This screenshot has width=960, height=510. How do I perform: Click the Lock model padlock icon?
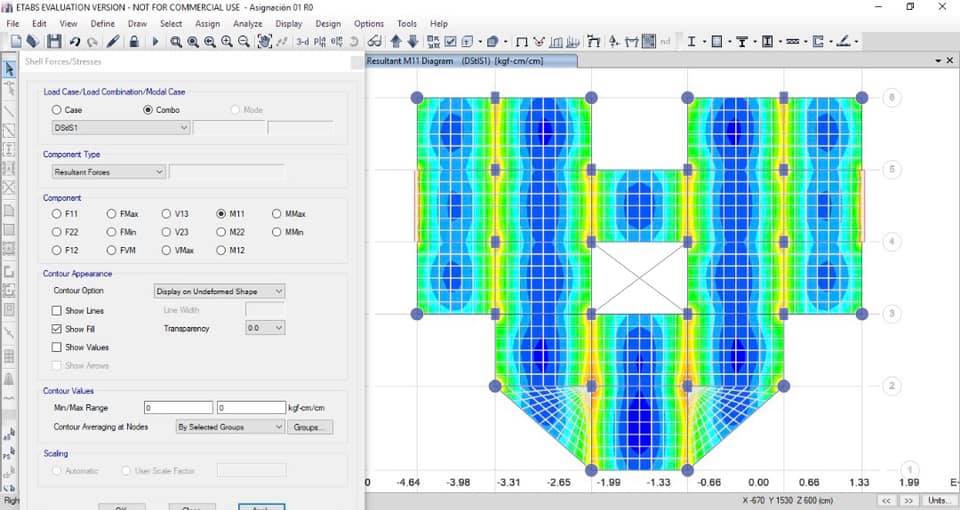click(133, 42)
